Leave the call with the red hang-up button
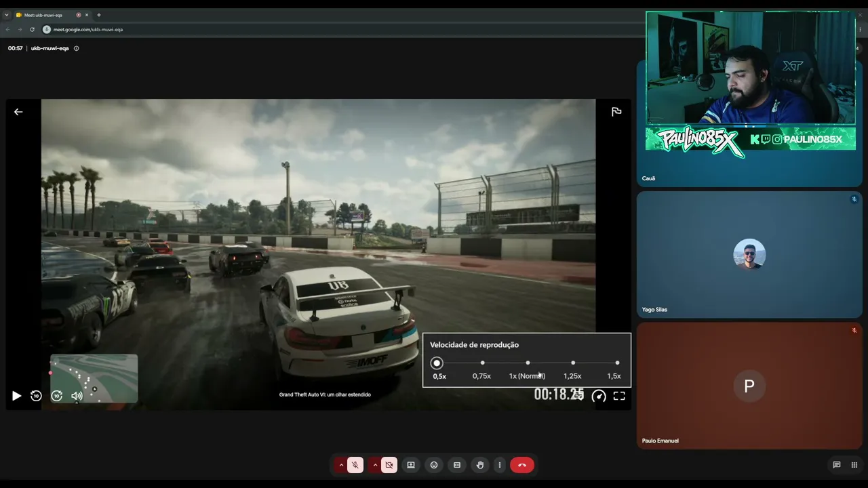 tap(522, 465)
